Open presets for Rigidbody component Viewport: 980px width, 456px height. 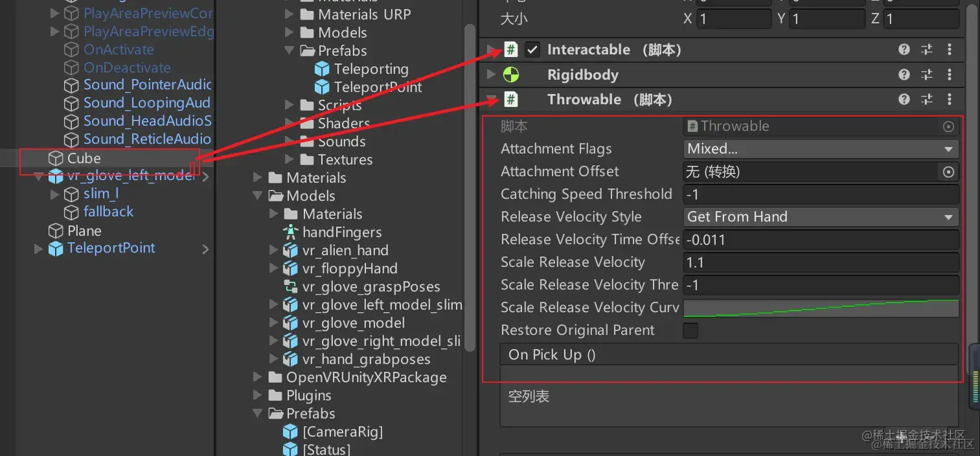click(927, 74)
